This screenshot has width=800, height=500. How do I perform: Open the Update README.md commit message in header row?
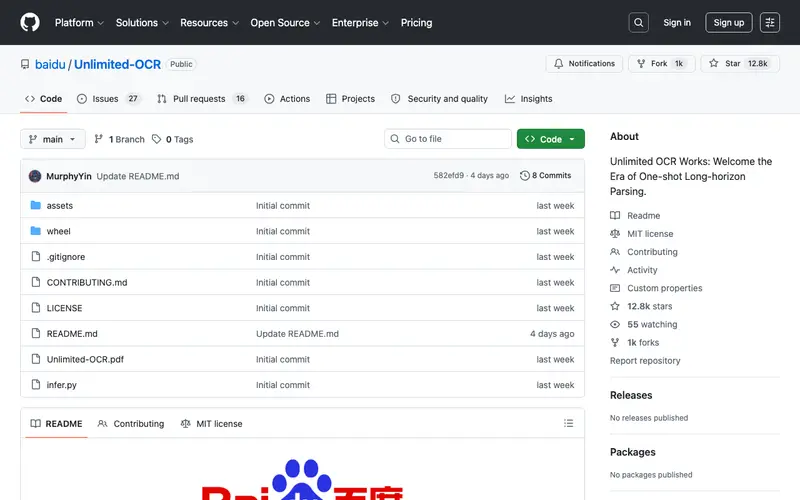tap(138, 176)
